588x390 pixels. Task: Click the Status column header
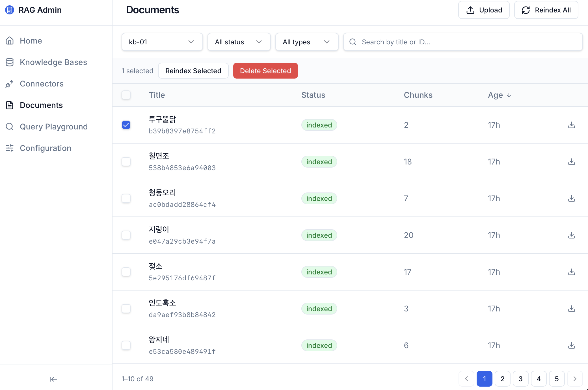point(313,95)
